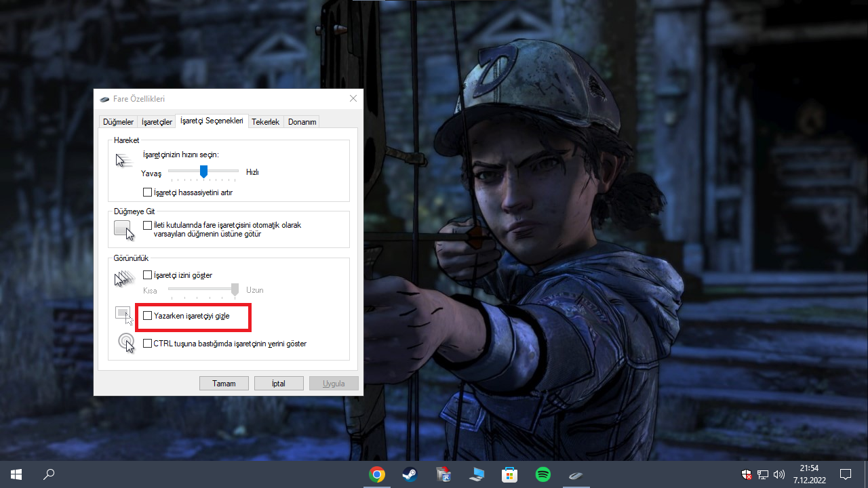Open taskbar search magnifier
The image size is (868, 488).
pyautogui.click(x=49, y=474)
